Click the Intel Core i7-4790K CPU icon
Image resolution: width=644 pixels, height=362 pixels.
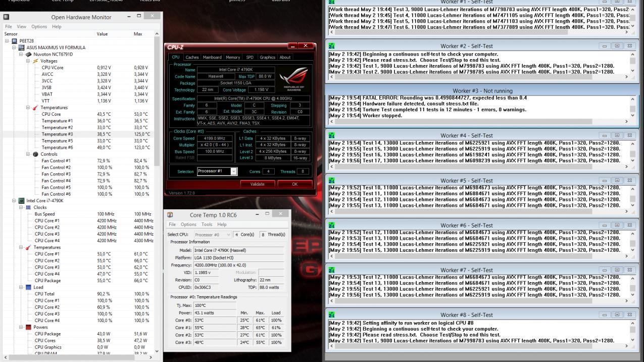click(x=21, y=201)
